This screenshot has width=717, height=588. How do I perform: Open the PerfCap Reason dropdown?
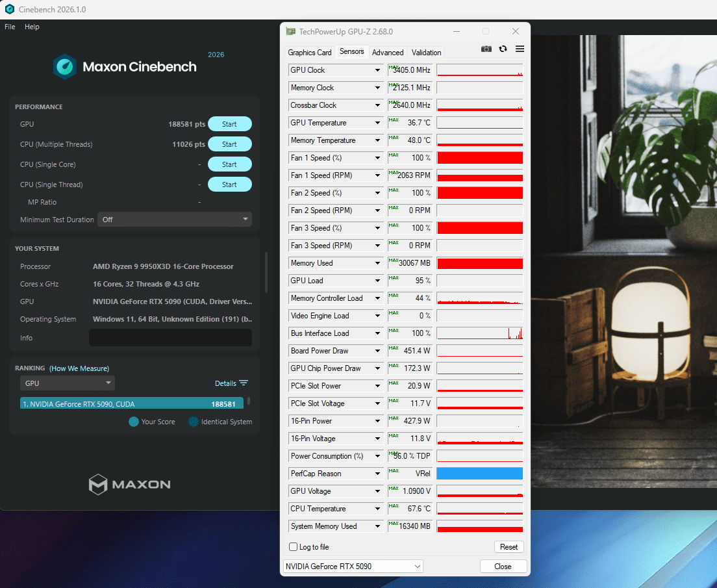coord(378,474)
